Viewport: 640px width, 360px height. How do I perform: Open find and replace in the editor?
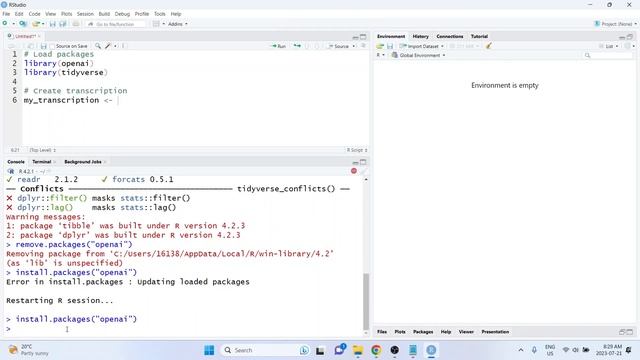(x=98, y=46)
